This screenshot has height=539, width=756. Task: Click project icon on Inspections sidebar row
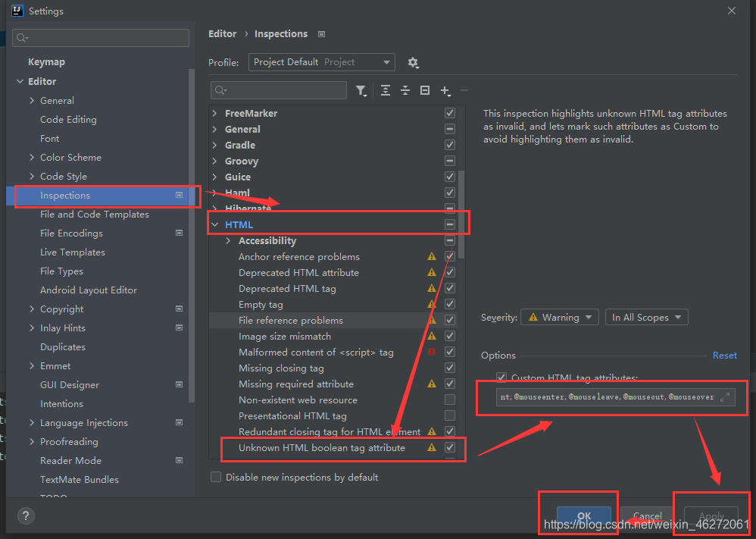tap(179, 195)
